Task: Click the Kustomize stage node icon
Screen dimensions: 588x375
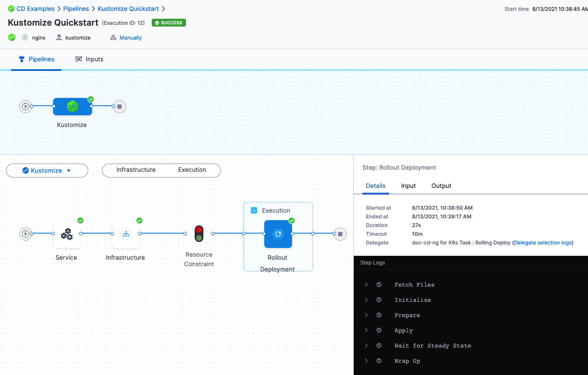Action: click(x=73, y=107)
